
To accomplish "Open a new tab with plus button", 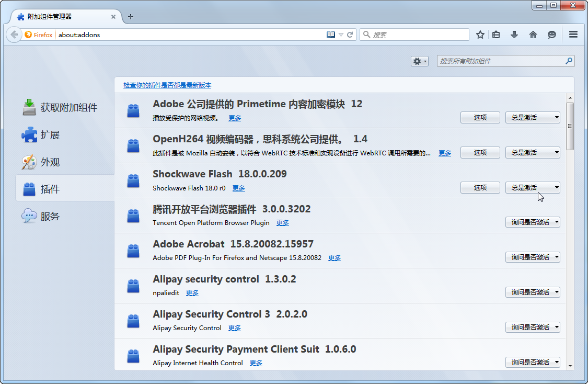I will click(x=131, y=17).
